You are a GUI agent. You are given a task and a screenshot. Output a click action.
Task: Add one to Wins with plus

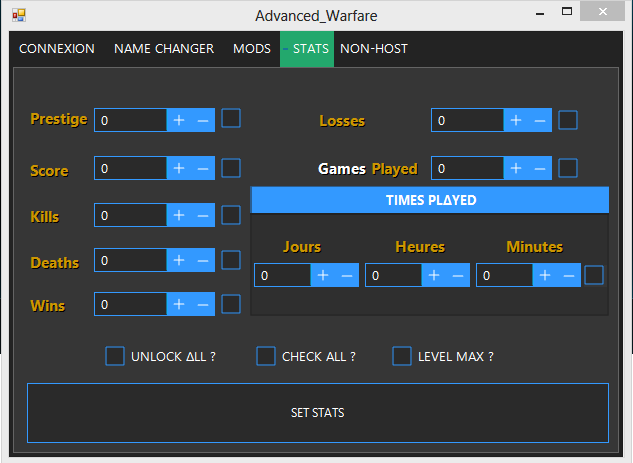click(x=179, y=304)
